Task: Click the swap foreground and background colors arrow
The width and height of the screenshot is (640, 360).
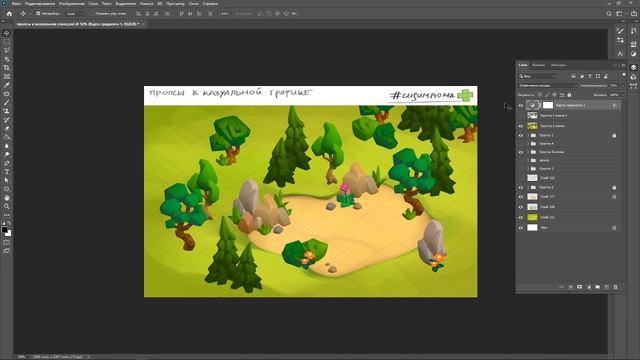Action: tap(9, 224)
